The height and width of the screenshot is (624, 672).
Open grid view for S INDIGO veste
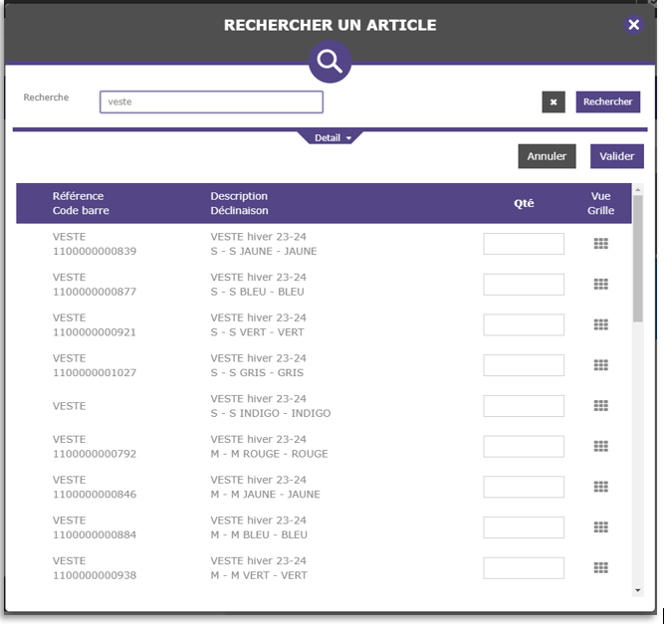(x=601, y=405)
